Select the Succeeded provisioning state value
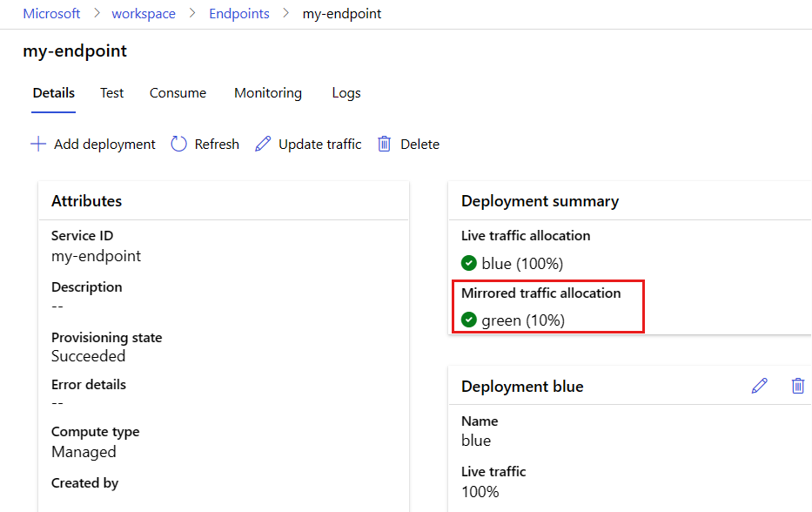Screen dimensions: 812x512 (88, 356)
